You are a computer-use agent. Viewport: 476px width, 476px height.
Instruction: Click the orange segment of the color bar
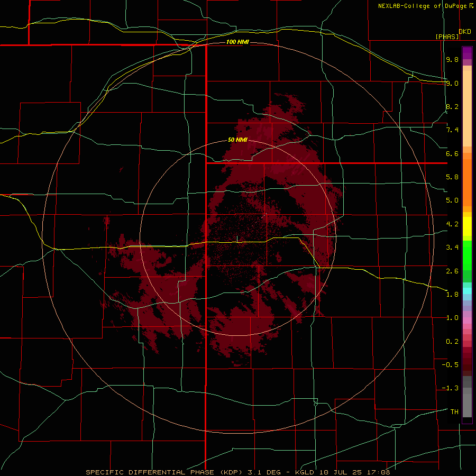click(x=467, y=182)
